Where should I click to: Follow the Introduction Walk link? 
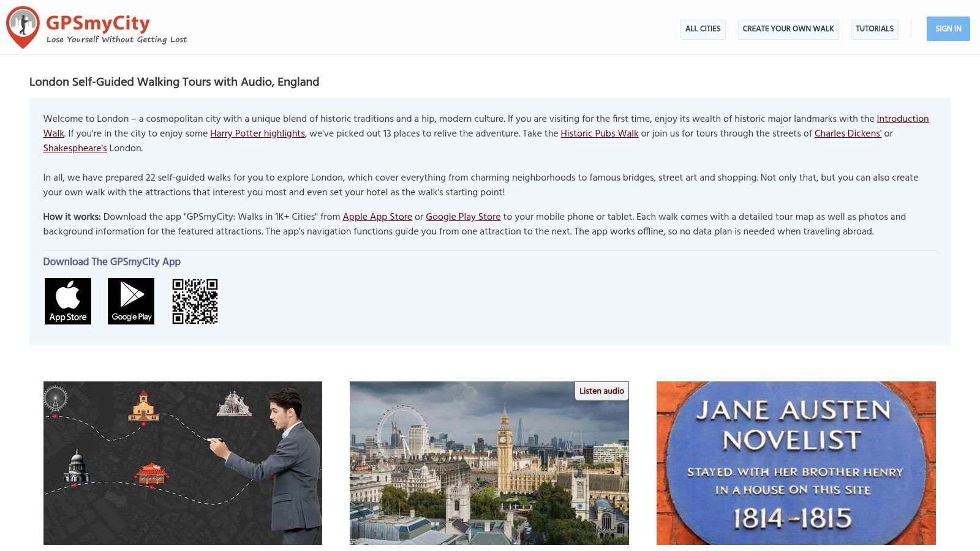tap(902, 119)
